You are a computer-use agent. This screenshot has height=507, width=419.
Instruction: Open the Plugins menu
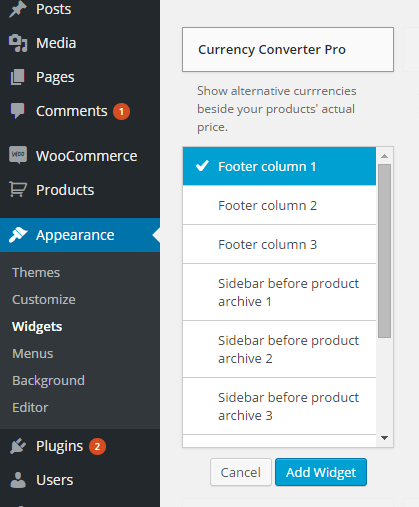(x=80, y=446)
